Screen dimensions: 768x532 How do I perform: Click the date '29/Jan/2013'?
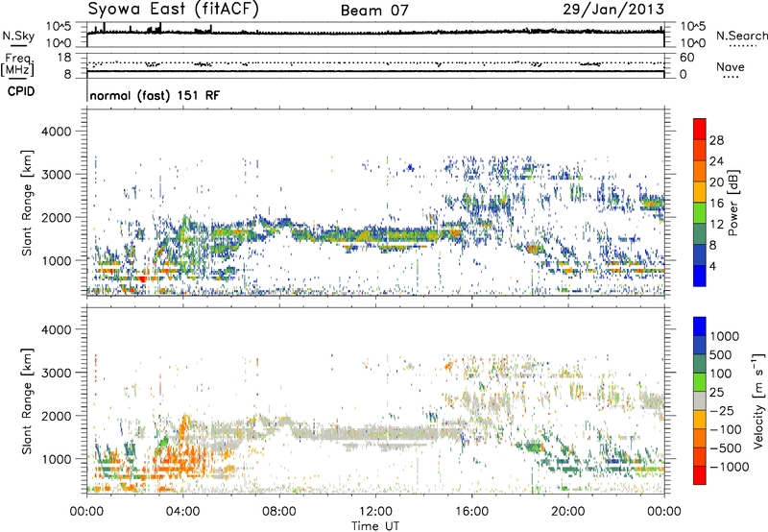tap(613, 9)
